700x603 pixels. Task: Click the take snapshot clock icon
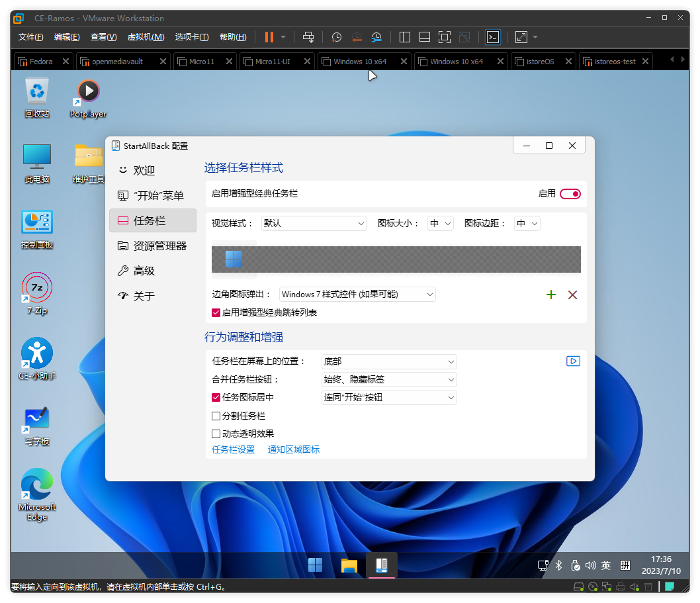pos(336,37)
